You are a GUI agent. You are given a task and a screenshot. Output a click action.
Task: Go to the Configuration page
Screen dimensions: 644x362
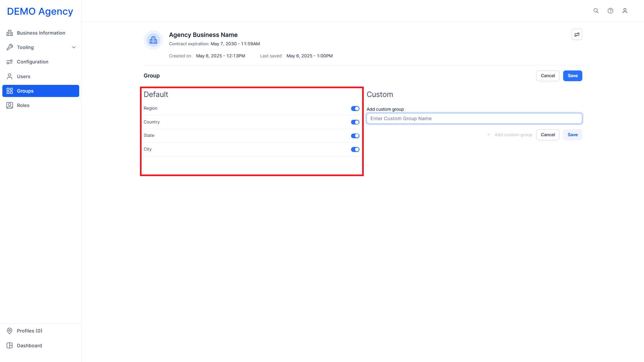pos(41,62)
